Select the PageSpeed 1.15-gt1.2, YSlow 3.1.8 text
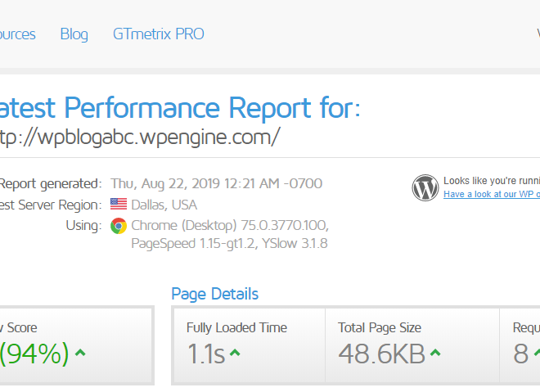 point(229,244)
